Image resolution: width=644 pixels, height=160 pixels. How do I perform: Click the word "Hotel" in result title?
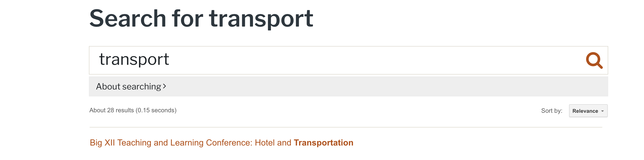[265, 142]
